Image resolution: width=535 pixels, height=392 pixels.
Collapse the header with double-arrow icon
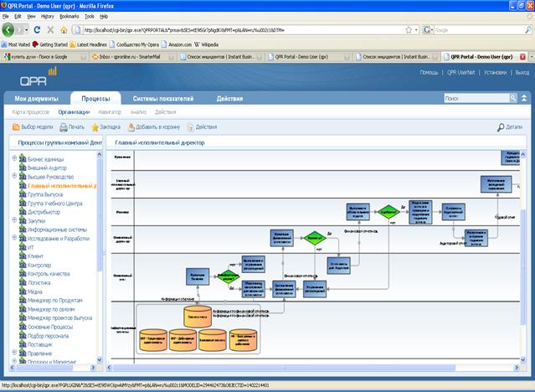point(524,98)
